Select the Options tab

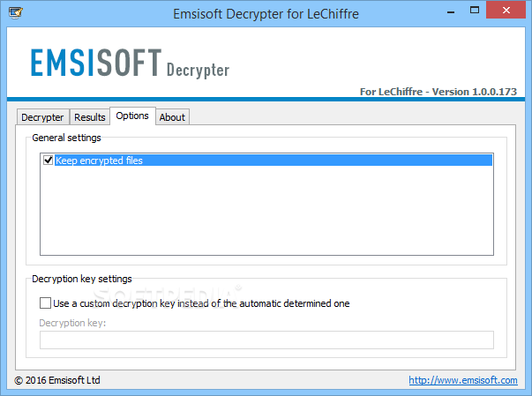click(132, 116)
